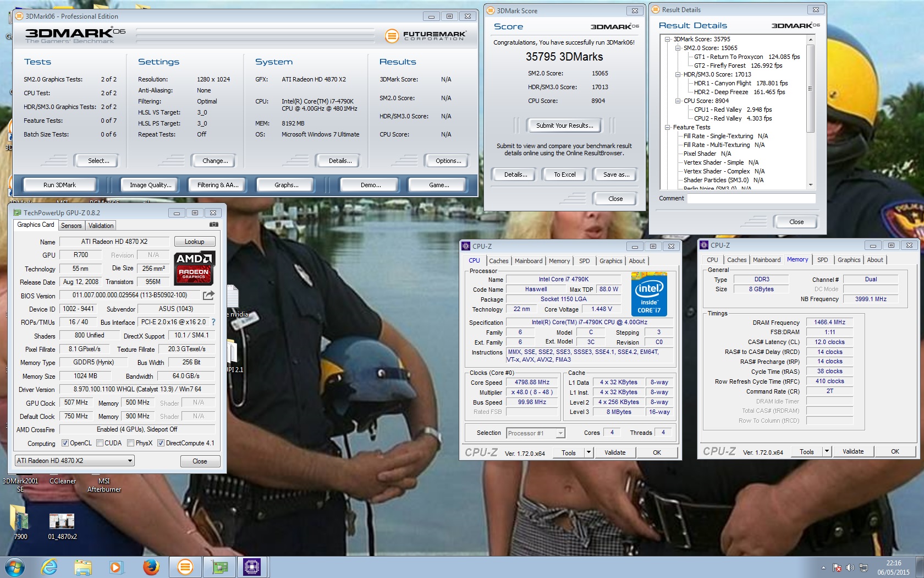
Task: Collapse the 3DMark Score tree node
Action: point(668,39)
